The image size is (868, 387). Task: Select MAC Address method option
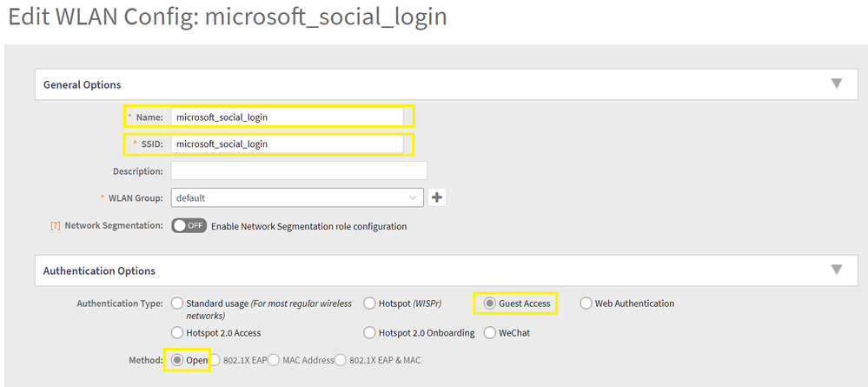[x=274, y=359]
